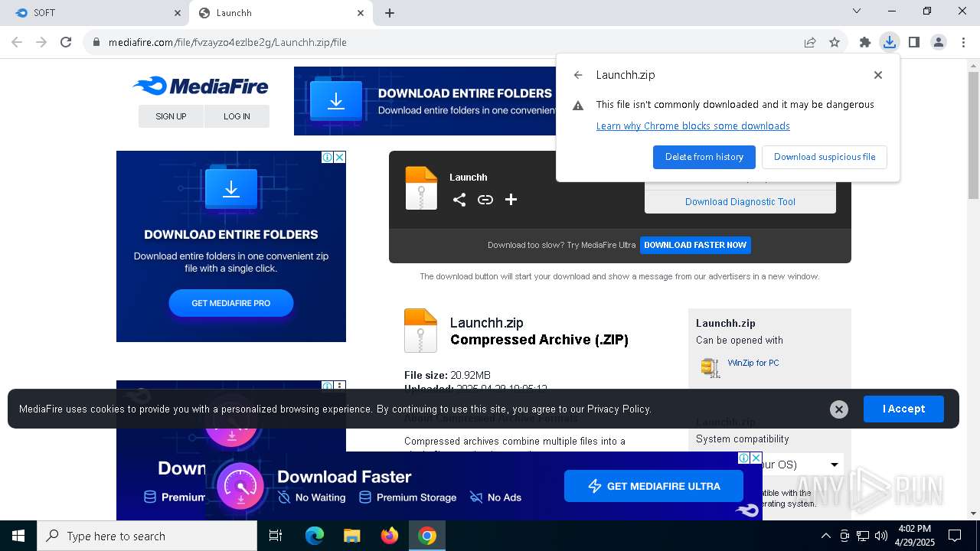
Task: Close the SOFT tab
Action: pos(178,13)
